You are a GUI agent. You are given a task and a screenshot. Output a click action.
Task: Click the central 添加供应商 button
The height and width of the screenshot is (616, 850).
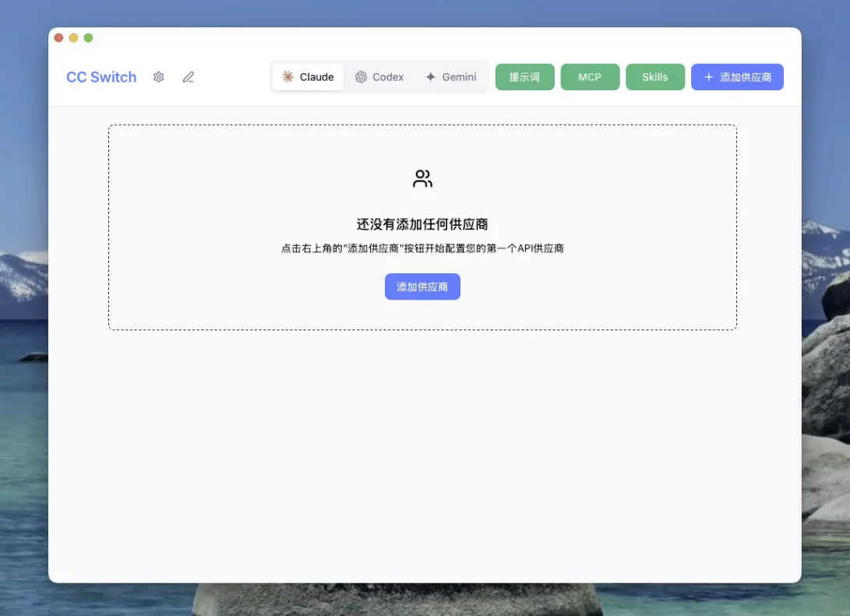[x=422, y=287]
